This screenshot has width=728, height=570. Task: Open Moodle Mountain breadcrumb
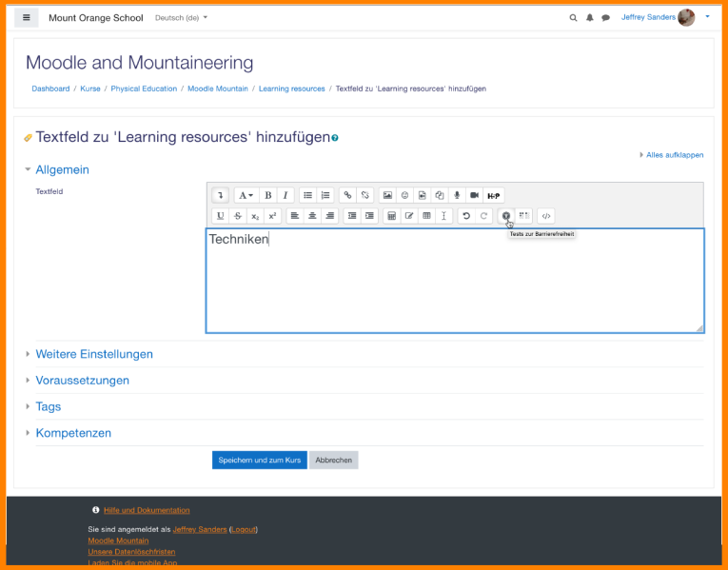pyautogui.click(x=218, y=88)
